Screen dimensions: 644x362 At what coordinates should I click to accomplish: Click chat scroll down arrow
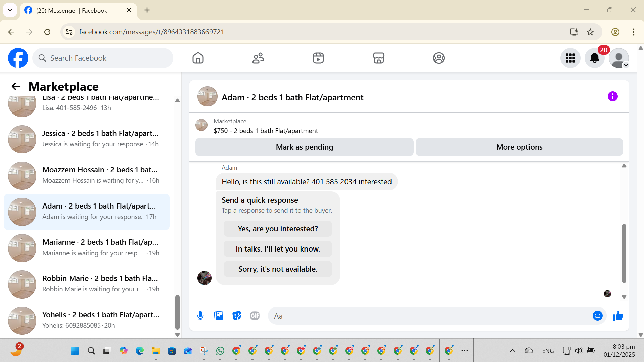click(x=624, y=297)
